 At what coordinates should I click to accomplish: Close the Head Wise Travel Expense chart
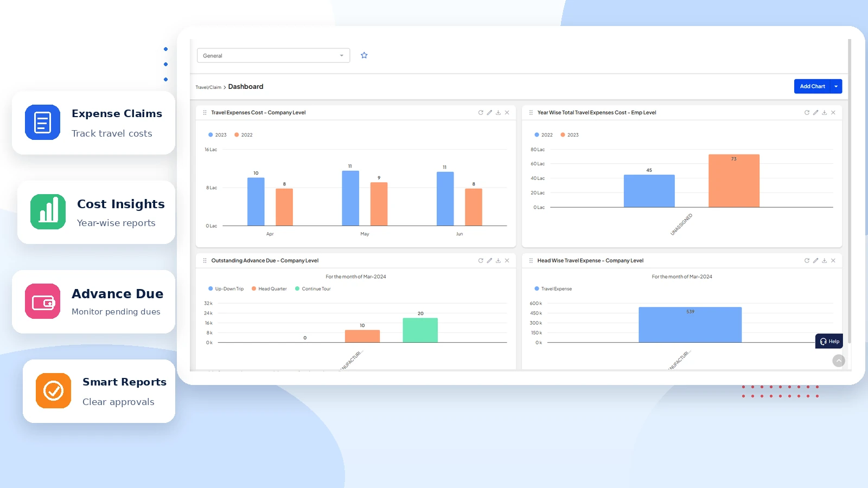[833, 261]
